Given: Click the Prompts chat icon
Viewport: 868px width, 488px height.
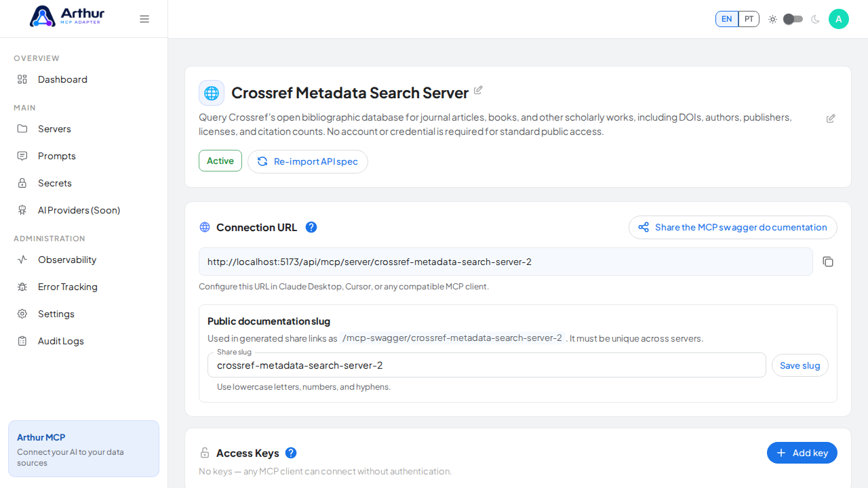Looking at the screenshot, I should pyautogui.click(x=22, y=156).
